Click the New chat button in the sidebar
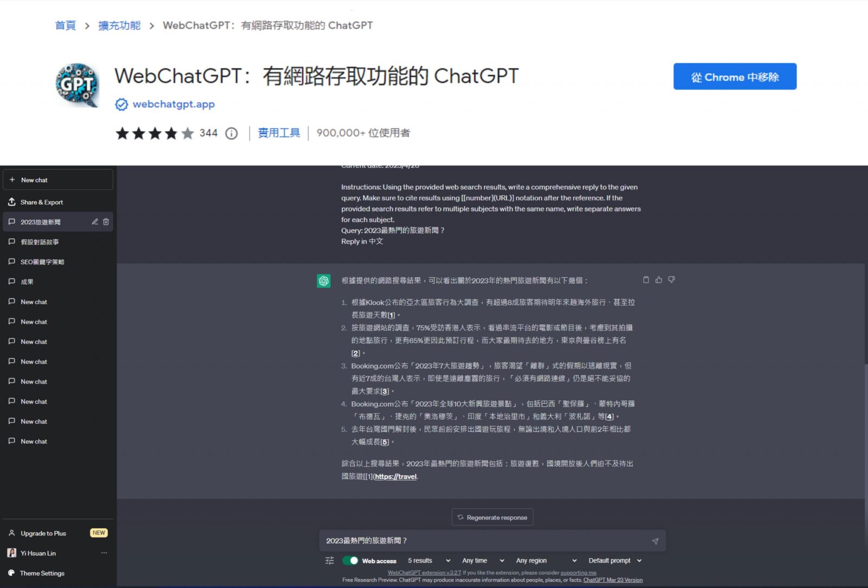 pos(58,180)
